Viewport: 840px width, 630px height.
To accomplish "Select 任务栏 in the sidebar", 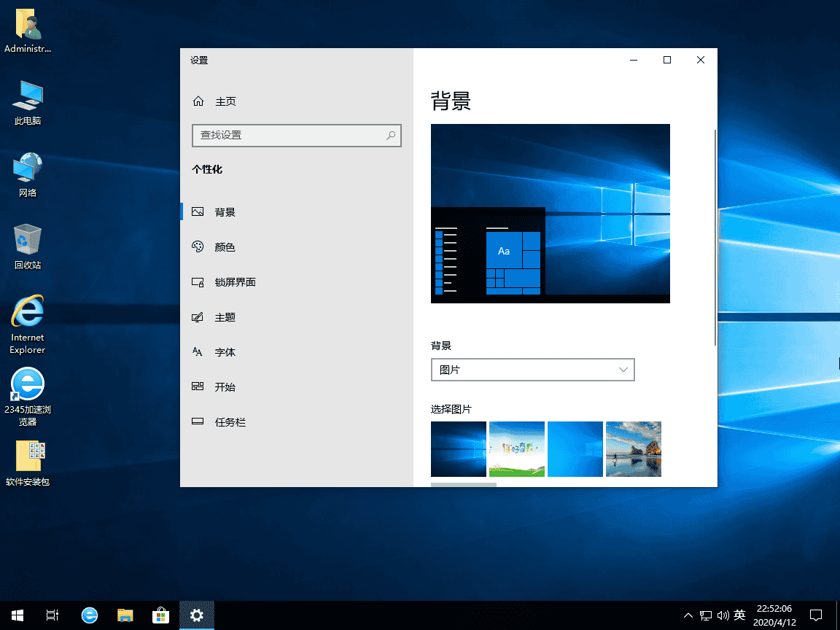I will [x=296, y=421].
